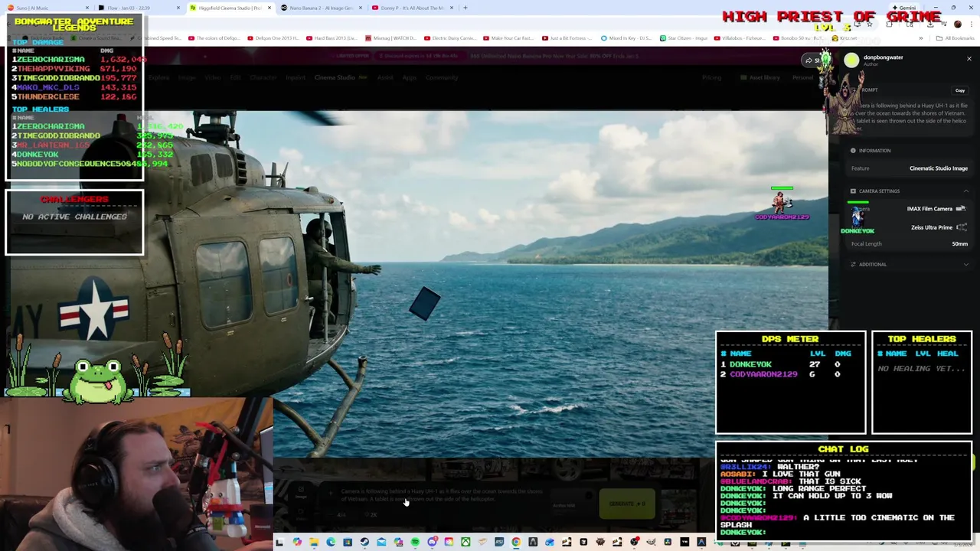Image resolution: width=980 pixels, height=551 pixels.
Task: Open the Star Citizen - Imgur bookmark
Action: [x=685, y=38]
